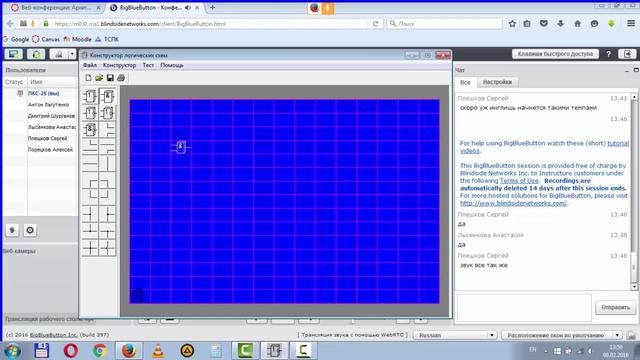Image resolution: width=640 pixels, height=360 pixels.
Task: Open the Windows Start menu
Action: 12,351
